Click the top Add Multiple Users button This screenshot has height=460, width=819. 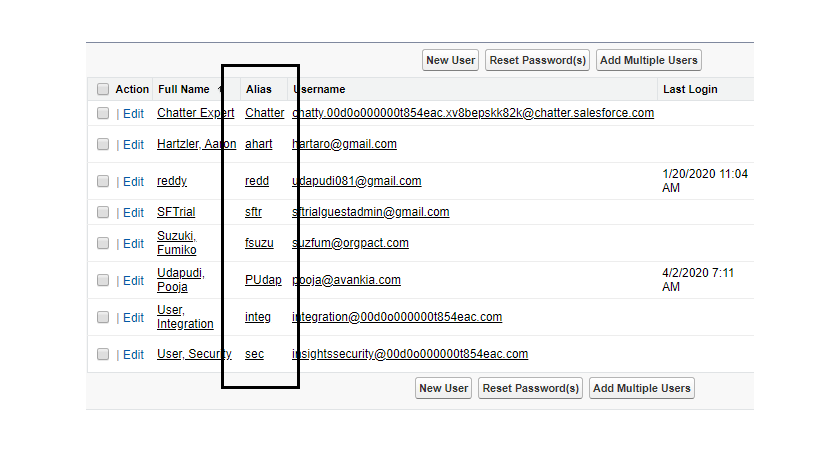coord(648,60)
